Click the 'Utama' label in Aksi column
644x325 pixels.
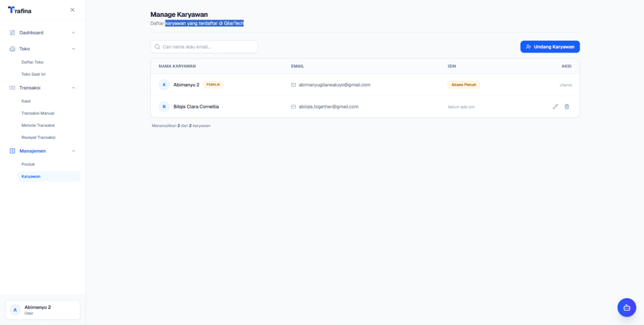pos(566,85)
